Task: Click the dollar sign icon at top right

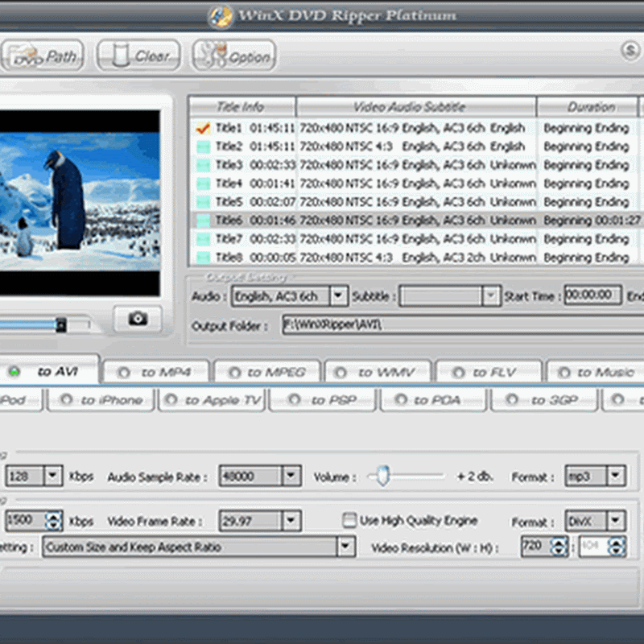Action: coord(630,51)
